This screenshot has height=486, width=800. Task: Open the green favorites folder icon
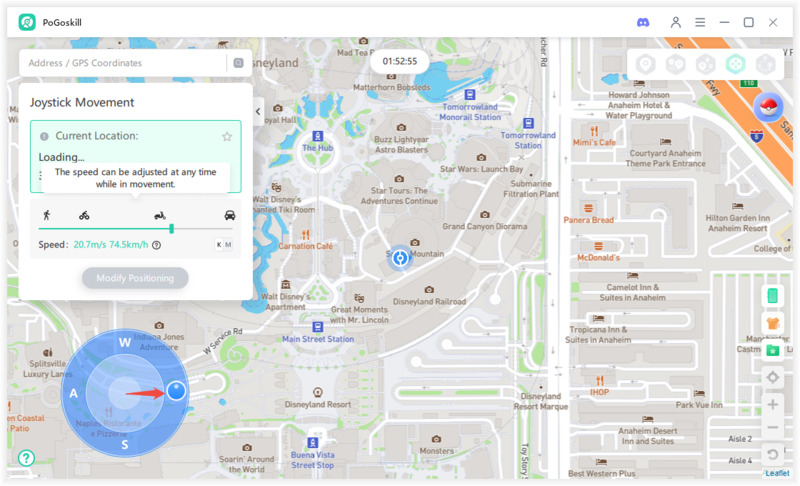(x=772, y=349)
